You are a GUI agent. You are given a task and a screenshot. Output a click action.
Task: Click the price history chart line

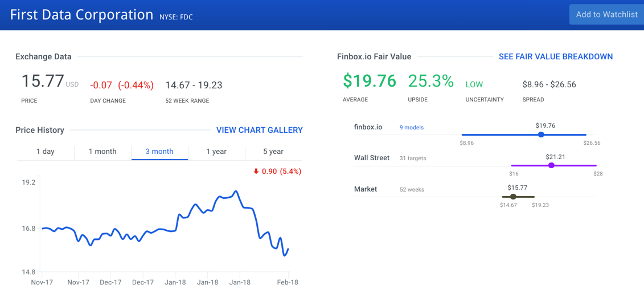pos(195,205)
